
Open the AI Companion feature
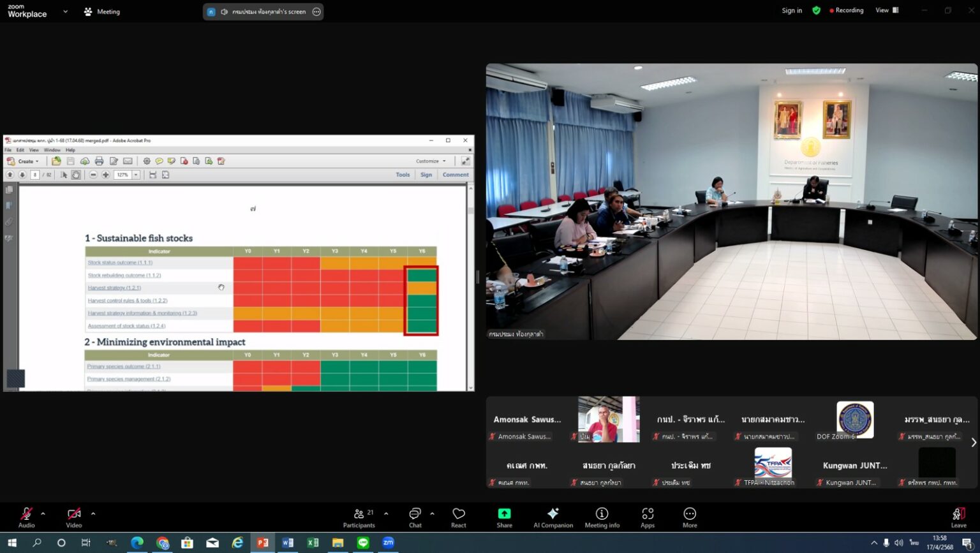tap(553, 517)
